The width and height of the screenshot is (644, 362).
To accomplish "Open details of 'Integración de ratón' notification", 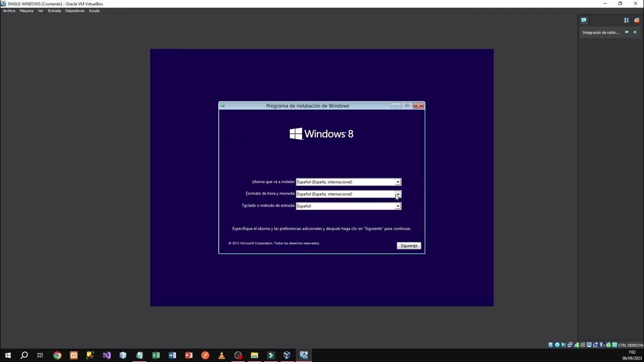I will click(x=627, y=32).
